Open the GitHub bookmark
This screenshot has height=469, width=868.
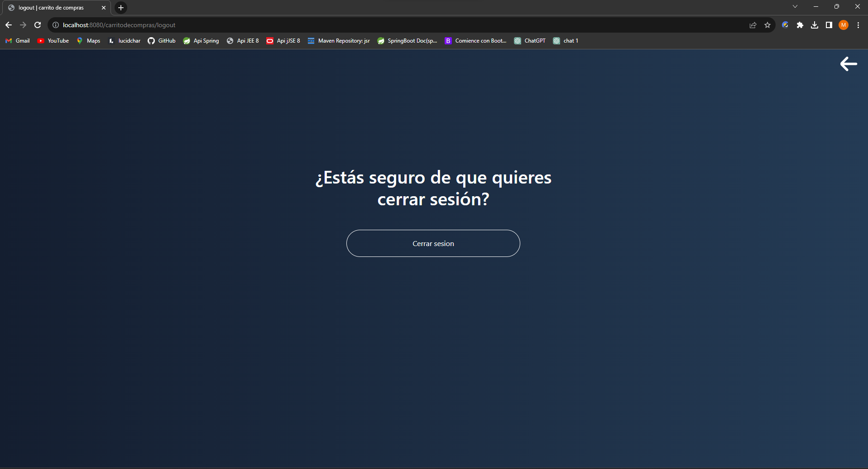(161, 41)
